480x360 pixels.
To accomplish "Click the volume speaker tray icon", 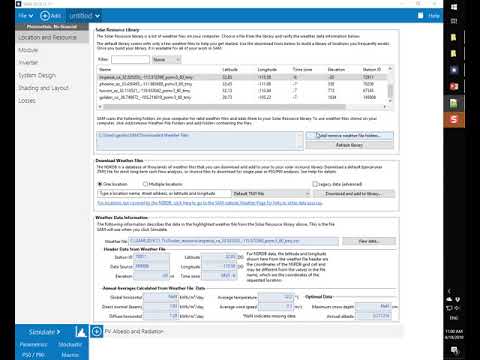I will [x=458, y=308].
